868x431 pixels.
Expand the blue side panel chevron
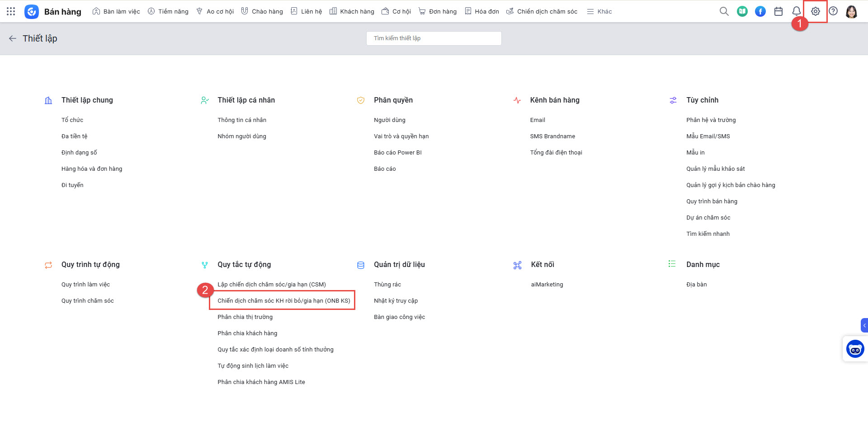pos(864,325)
